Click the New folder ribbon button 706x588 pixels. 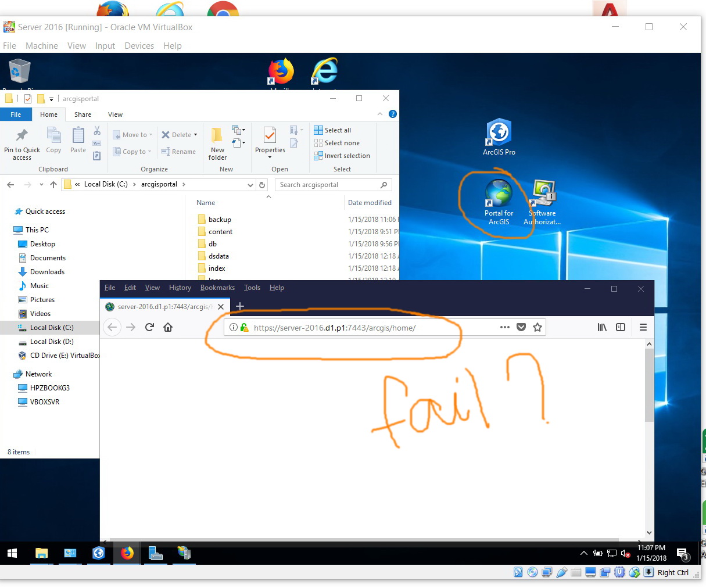[217, 144]
